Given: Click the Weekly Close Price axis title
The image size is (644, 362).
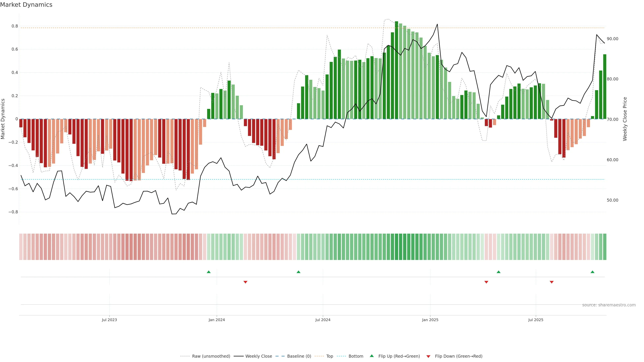Looking at the screenshot, I should (625, 119).
